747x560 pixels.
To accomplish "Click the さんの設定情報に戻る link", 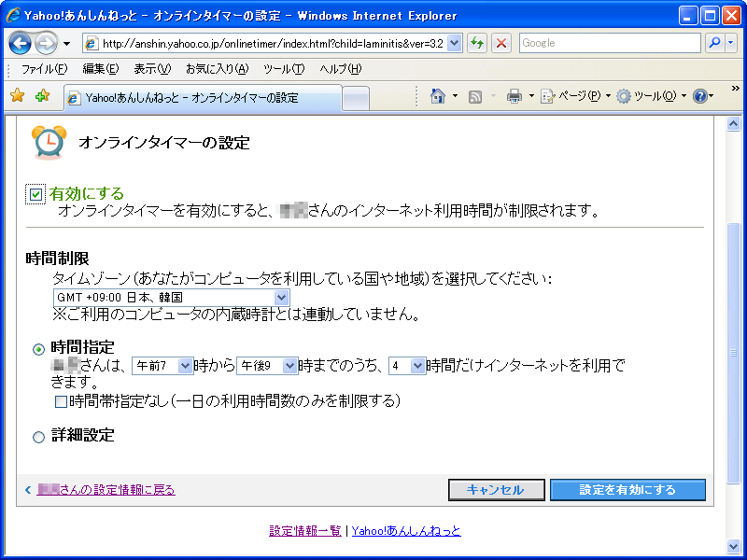I will tap(106, 489).
